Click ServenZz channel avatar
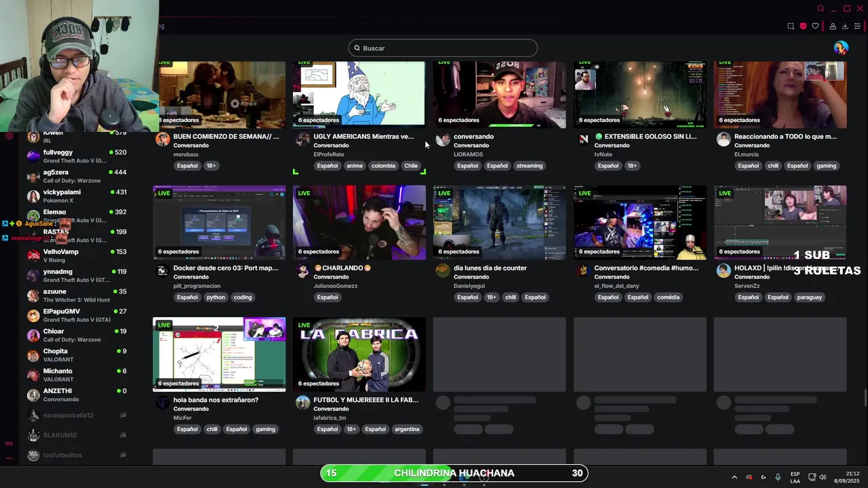Viewport: 868px width, 488px height. coord(724,271)
